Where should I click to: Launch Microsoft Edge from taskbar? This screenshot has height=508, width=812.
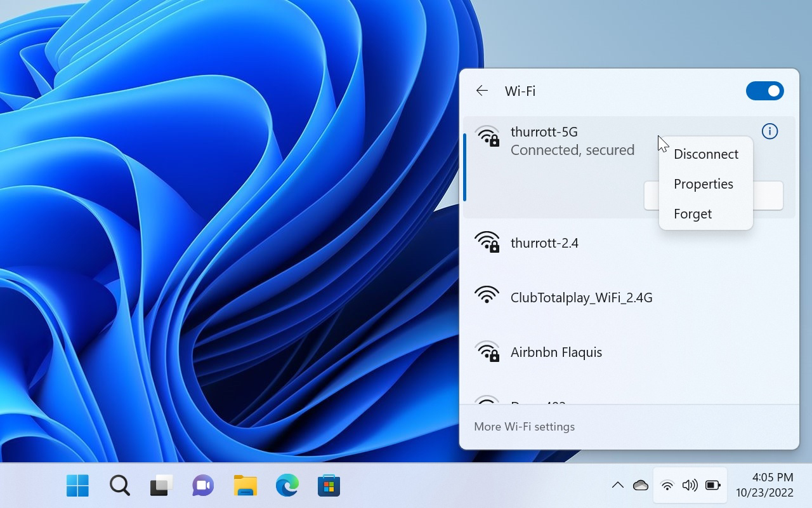[x=287, y=486]
